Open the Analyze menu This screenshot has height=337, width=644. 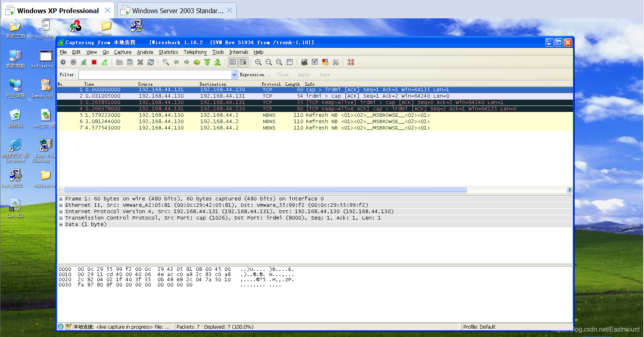(145, 52)
